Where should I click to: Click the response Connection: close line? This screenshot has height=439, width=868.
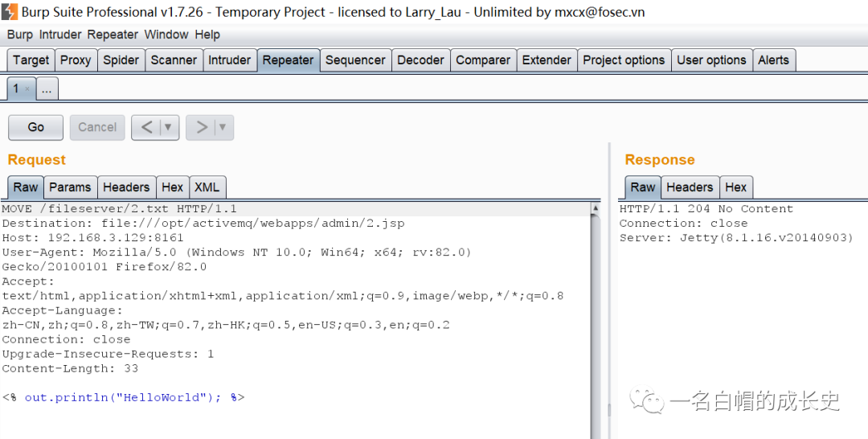pyautogui.click(x=683, y=223)
